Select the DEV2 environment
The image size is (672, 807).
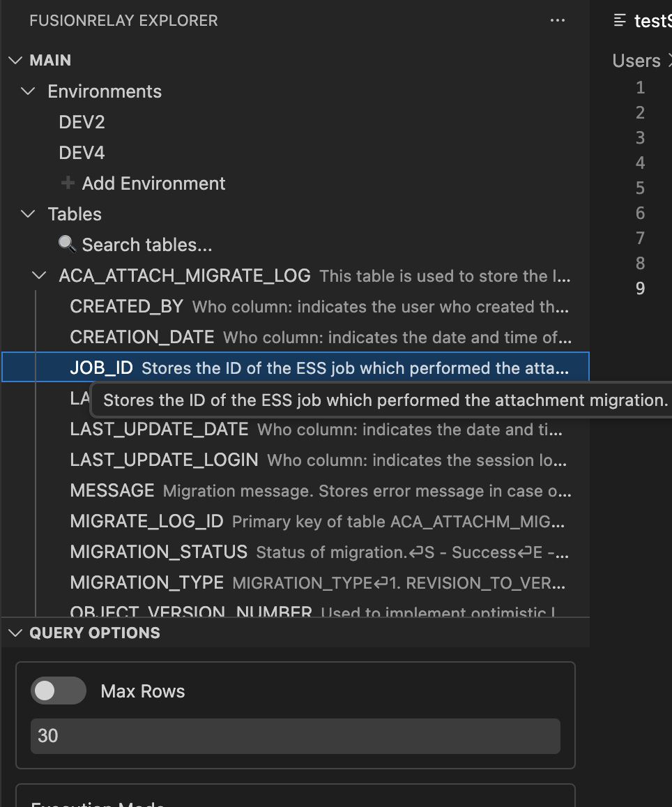82,122
